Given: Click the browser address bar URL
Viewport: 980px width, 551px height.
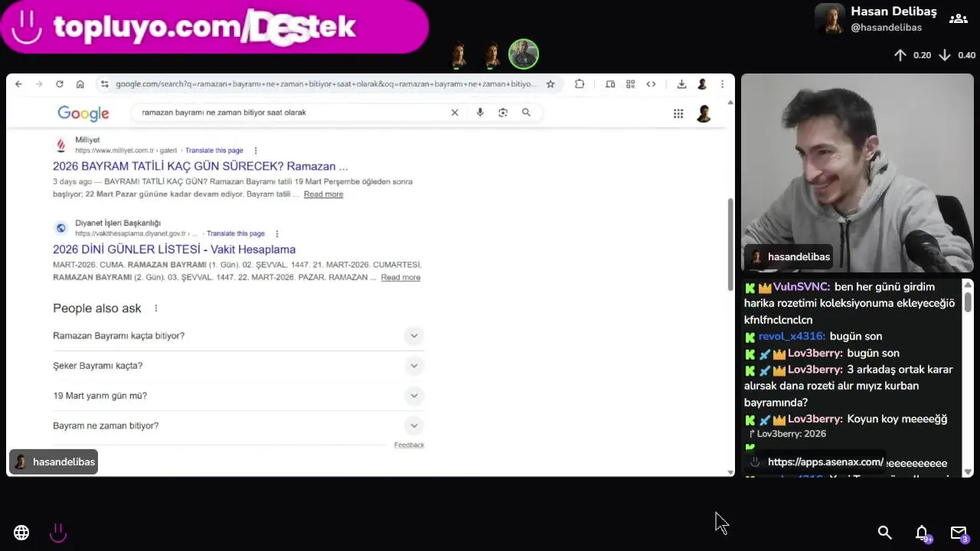Looking at the screenshot, I should pos(325,84).
